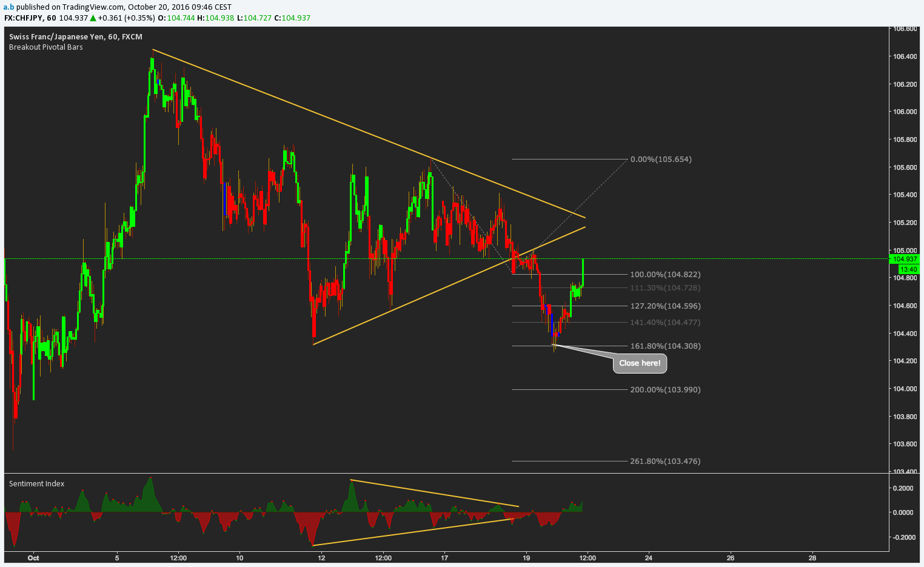Click the current price label 104.937

[905, 259]
